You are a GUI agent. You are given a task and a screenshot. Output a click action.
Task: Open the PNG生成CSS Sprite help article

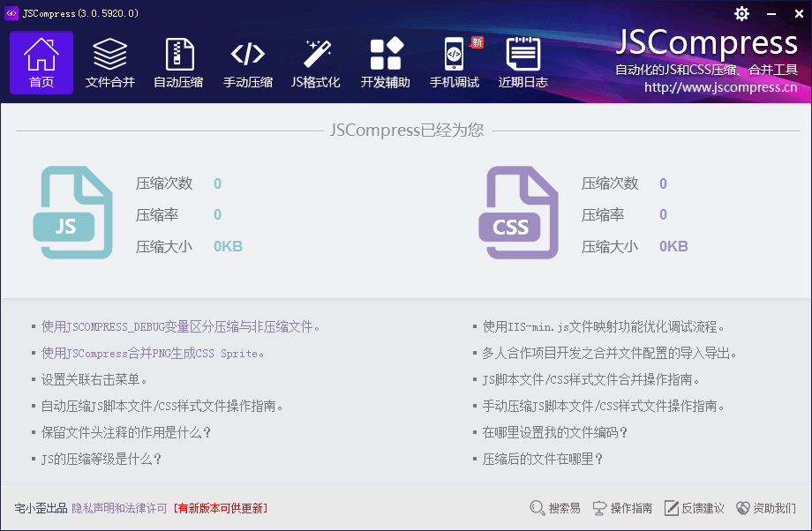153,353
